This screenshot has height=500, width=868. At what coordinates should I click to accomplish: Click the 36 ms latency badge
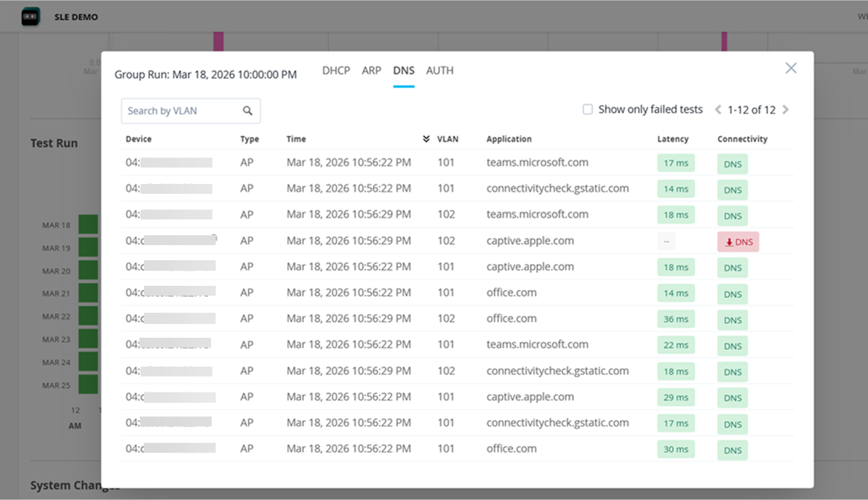click(x=676, y=319)
